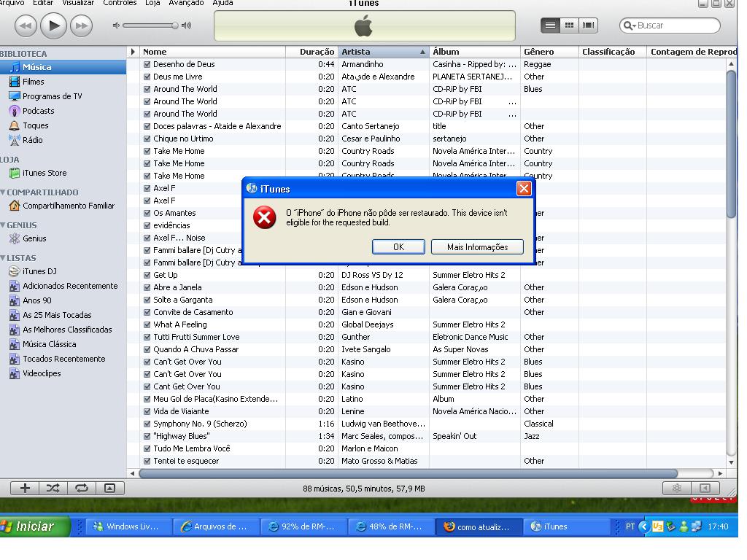Open the Loja menu
The width and height of the screenshot is (747, 560).
pos(152,3)
